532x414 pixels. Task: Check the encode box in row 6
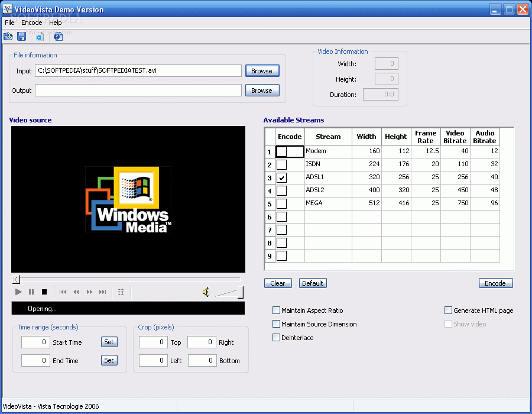(281, 216)
